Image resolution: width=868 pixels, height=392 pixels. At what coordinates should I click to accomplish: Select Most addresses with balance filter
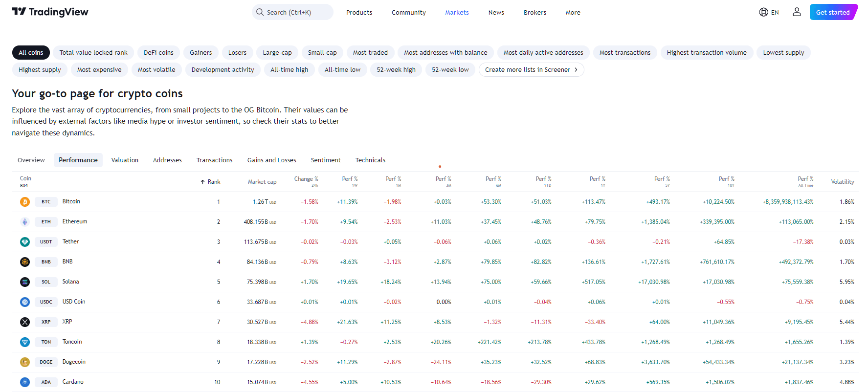pos(445,53)
